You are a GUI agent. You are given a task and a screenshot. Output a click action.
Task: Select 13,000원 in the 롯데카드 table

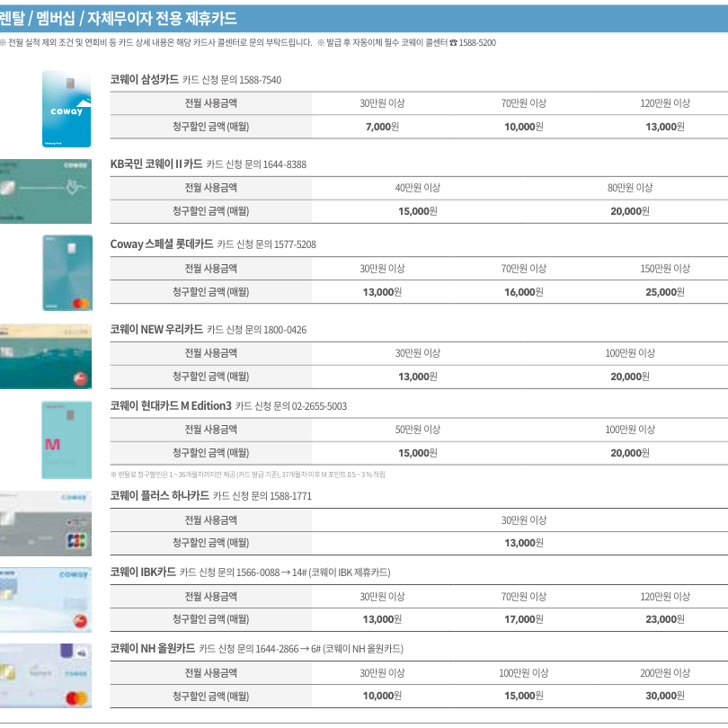[382, 292]
